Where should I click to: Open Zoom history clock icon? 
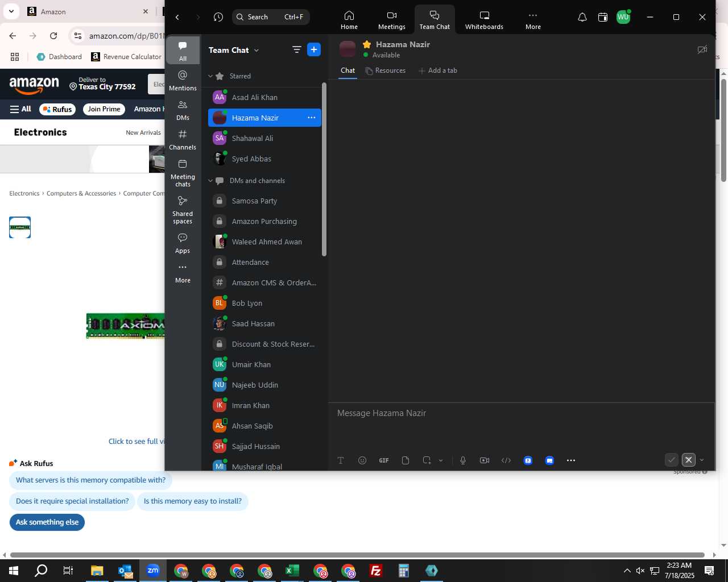[x=218, y=17]
